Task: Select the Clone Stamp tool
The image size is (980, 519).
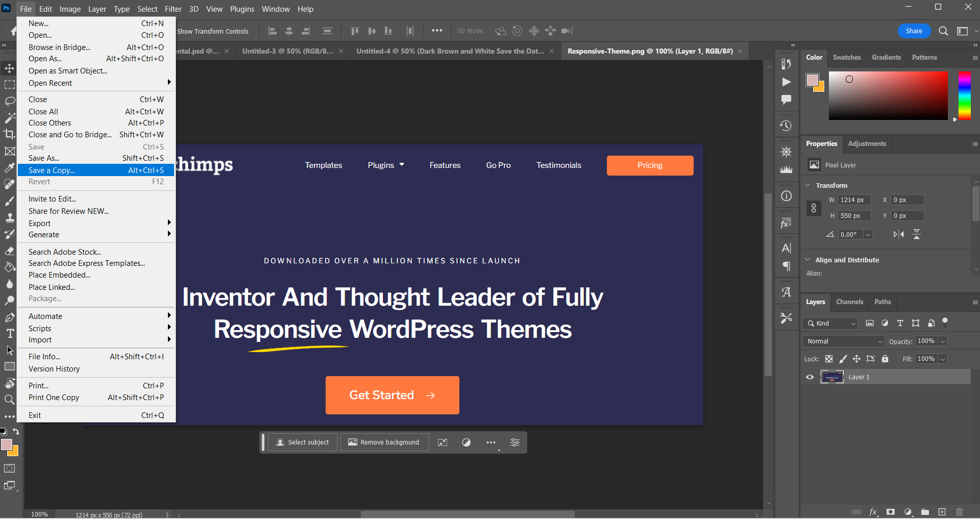Action: [9, 217]
